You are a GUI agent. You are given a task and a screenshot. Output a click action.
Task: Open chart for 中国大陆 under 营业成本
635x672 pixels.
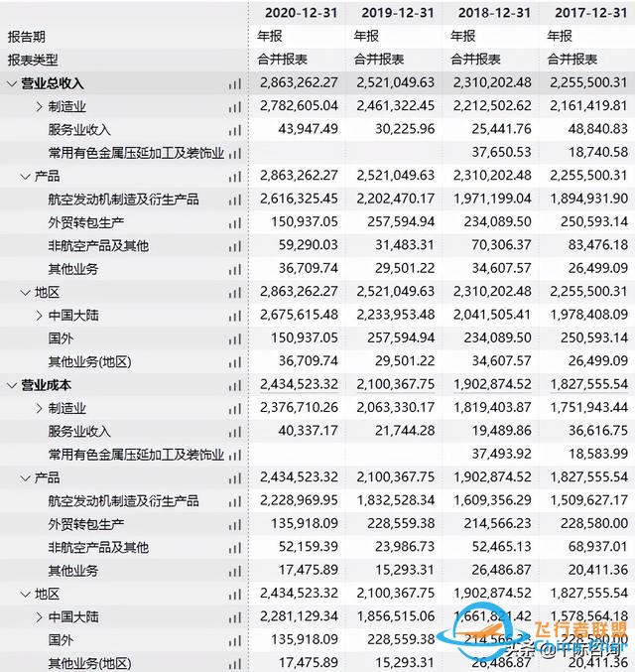[235, 617]
